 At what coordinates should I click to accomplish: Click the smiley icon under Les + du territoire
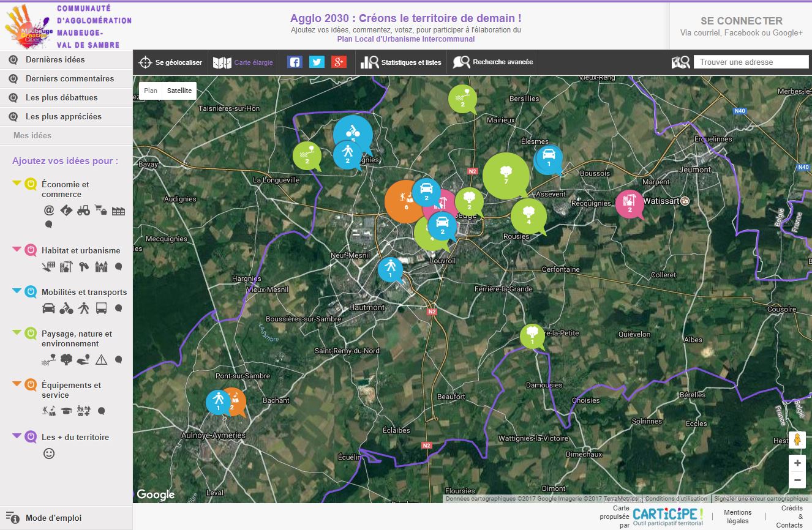pos(49,453)
